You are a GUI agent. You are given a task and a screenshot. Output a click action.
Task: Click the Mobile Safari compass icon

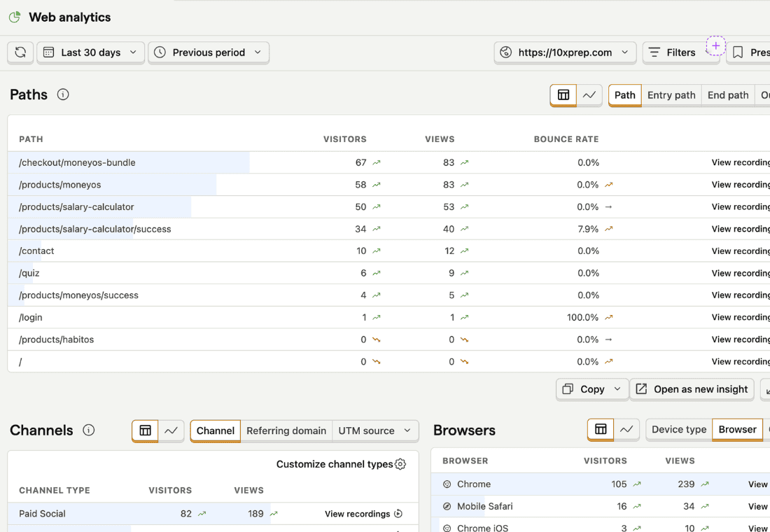pyautogui.click(x=447, y=507)
